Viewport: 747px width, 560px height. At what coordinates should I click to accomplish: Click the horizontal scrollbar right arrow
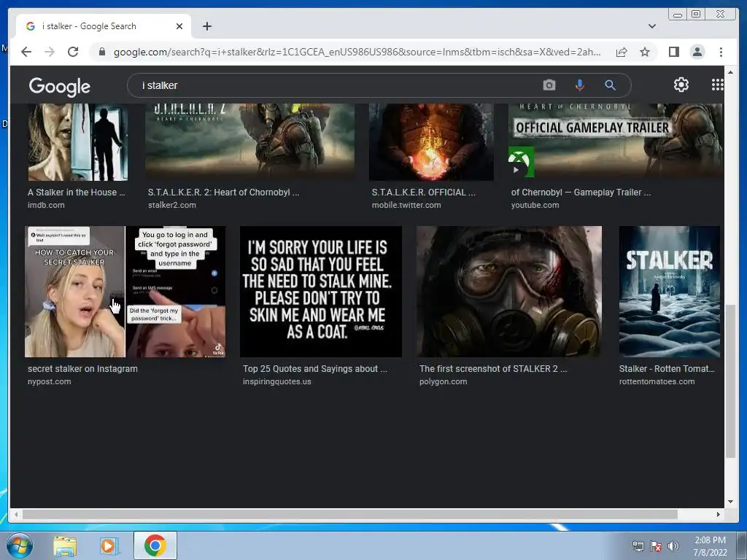tap(718, 514)
